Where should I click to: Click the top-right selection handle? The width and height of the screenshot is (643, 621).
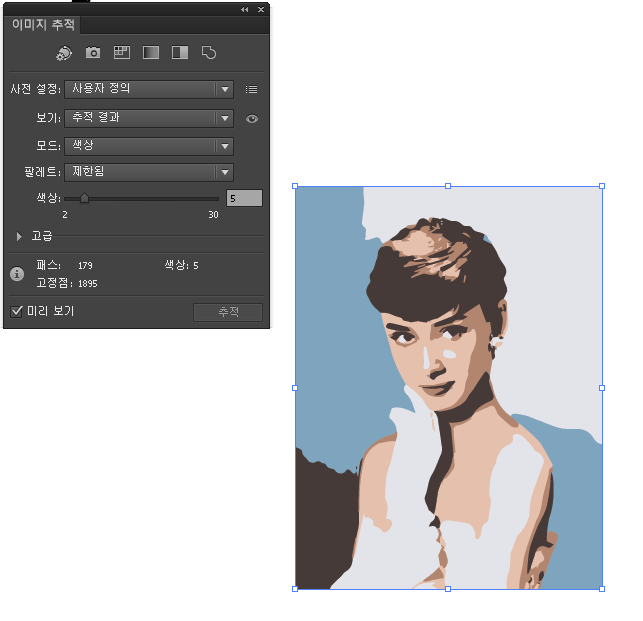tap(602, 186)
